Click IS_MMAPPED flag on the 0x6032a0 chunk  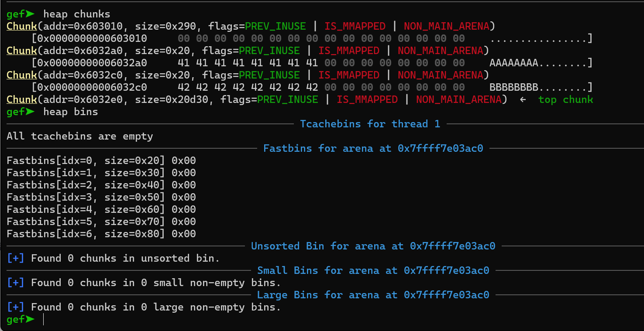click(x=349, y=51)
